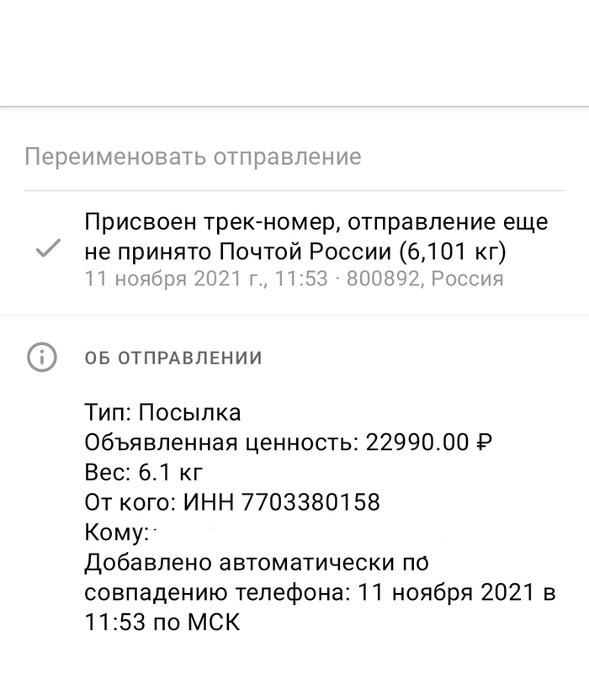Click the gray checkmark status icon
589x700 pixels.
point(48,248)
